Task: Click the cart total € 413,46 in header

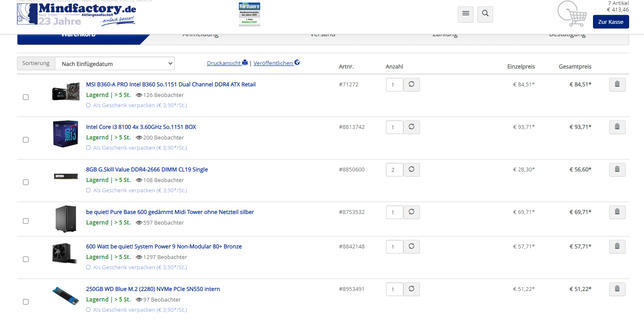Action: click(x=618, y=9)
